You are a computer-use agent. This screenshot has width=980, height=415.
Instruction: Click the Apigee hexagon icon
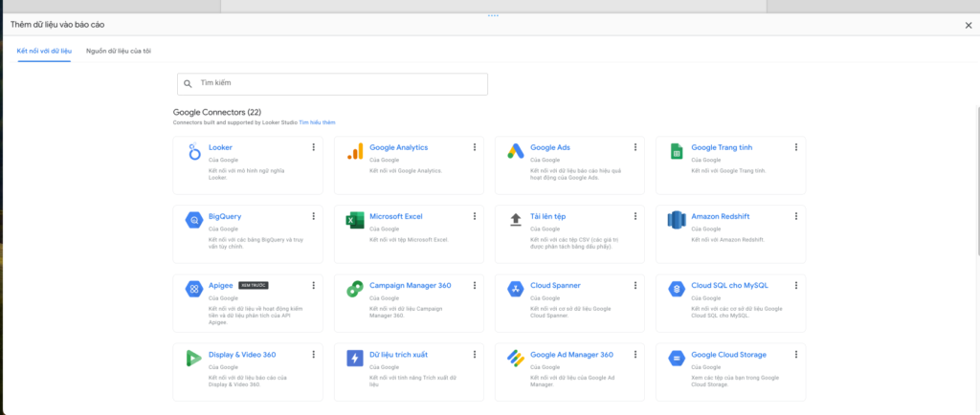194,289
